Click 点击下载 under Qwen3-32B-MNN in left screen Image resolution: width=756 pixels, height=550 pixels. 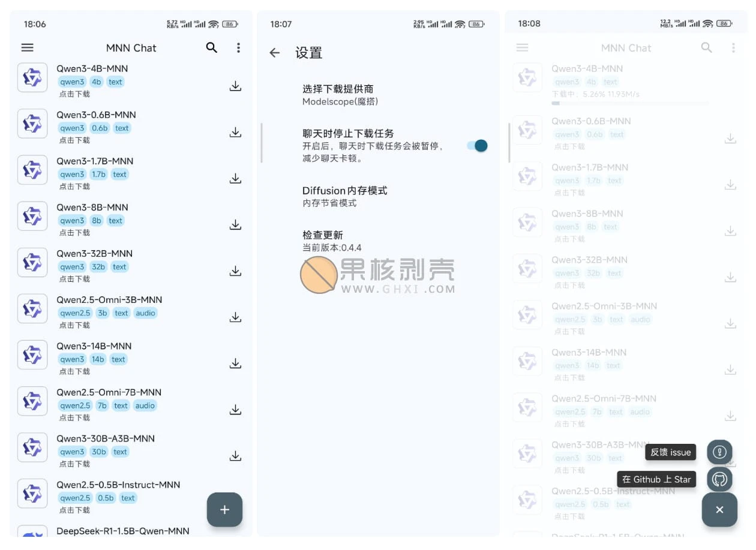point(74,279)
